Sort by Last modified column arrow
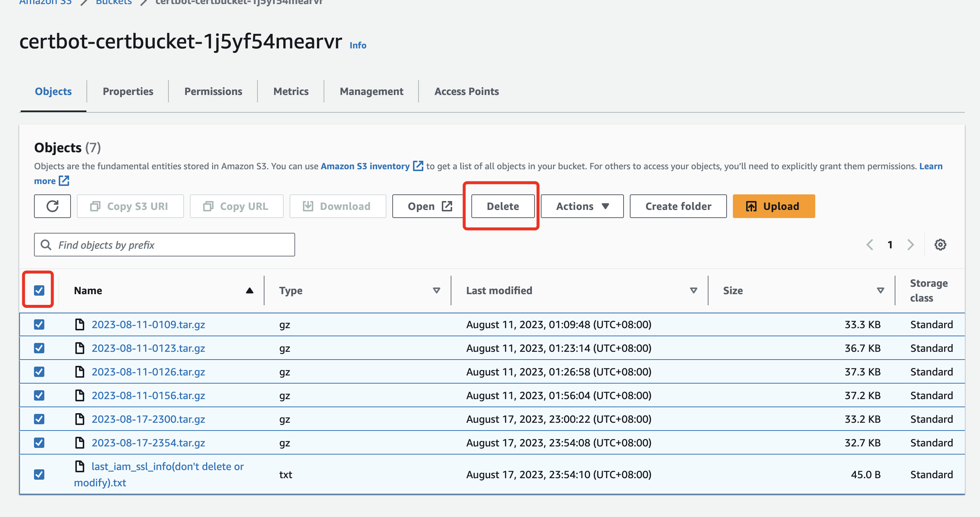Screen dimensions: 980x517 [693, 290]
